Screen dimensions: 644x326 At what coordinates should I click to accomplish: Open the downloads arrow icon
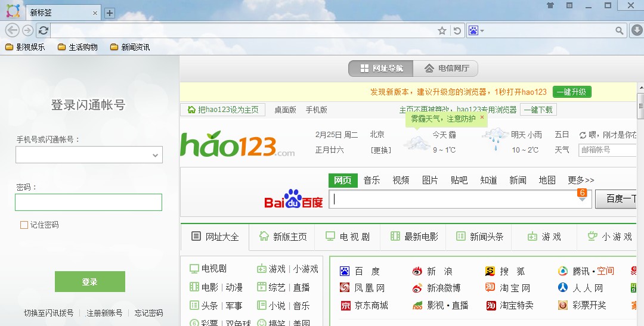[x=636, y=30]
